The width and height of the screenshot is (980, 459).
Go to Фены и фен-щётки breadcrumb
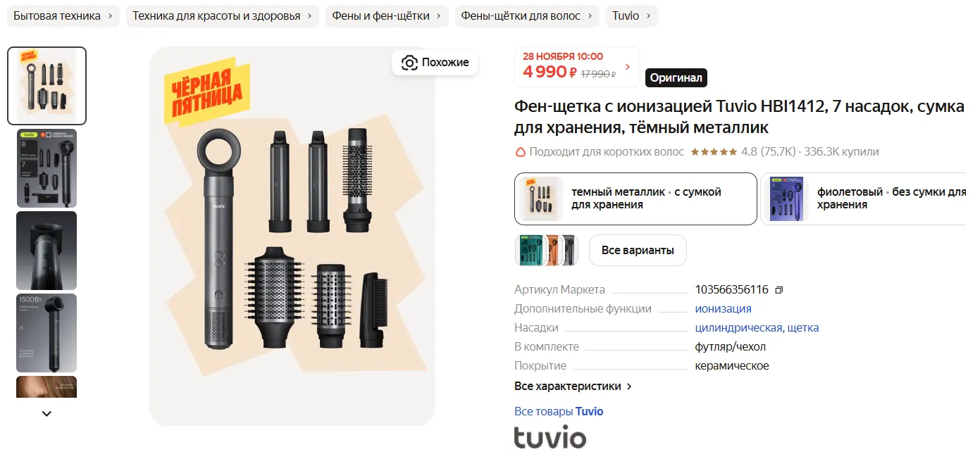point(386,16)
